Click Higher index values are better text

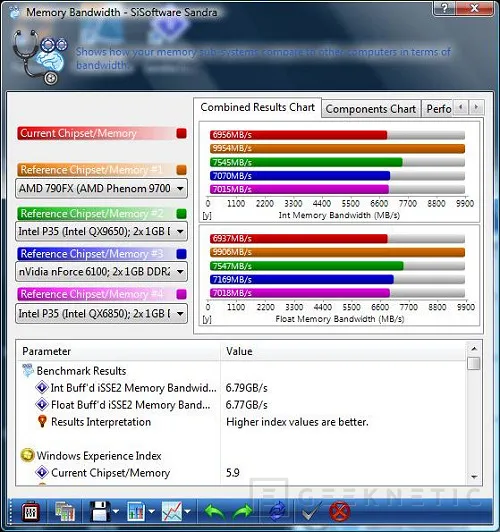[x=297, y=422]
